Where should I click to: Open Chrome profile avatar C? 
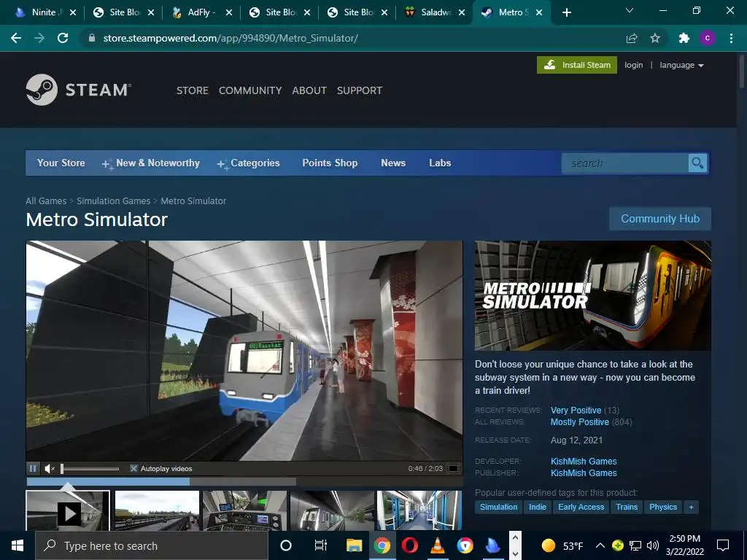[x=708, y=38]
